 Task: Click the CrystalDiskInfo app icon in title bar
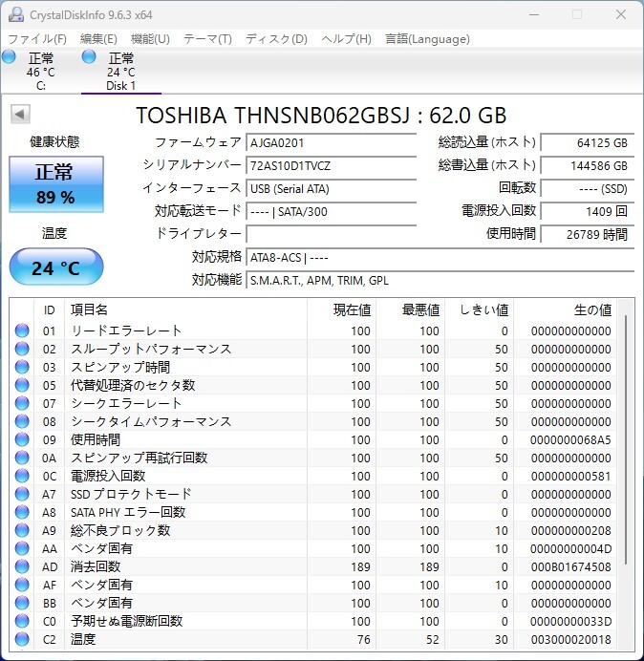16,14
